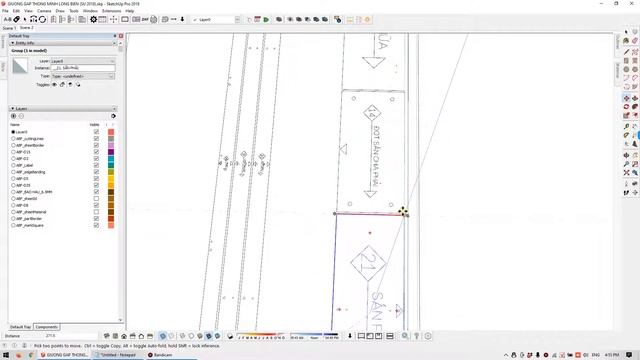
Task: Enable visibility checkbox of ABF_sheetMaterial layer
Action: 96,212
